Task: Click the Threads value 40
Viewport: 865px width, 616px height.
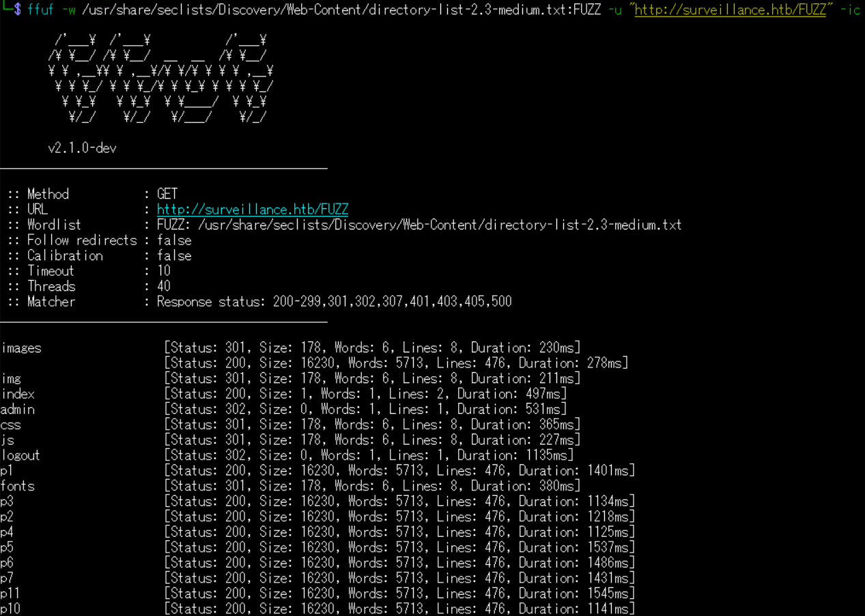Action: (x=164, y=286)
